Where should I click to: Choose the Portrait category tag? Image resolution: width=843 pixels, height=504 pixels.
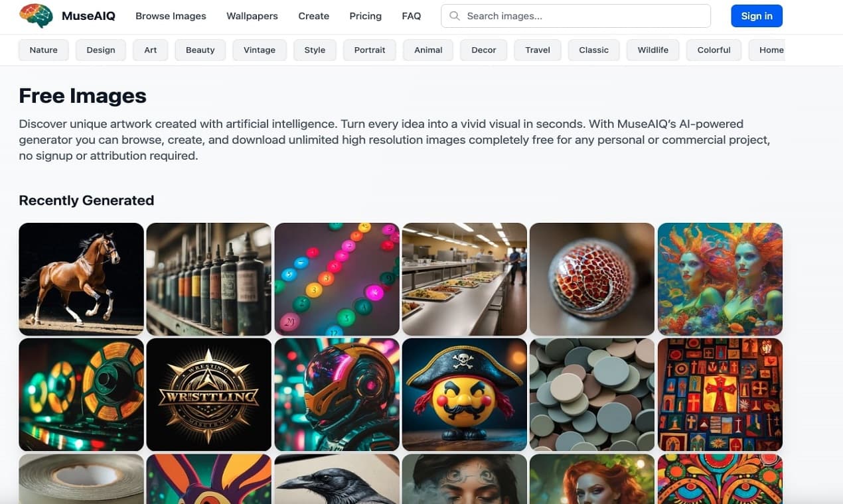[370, 50]
